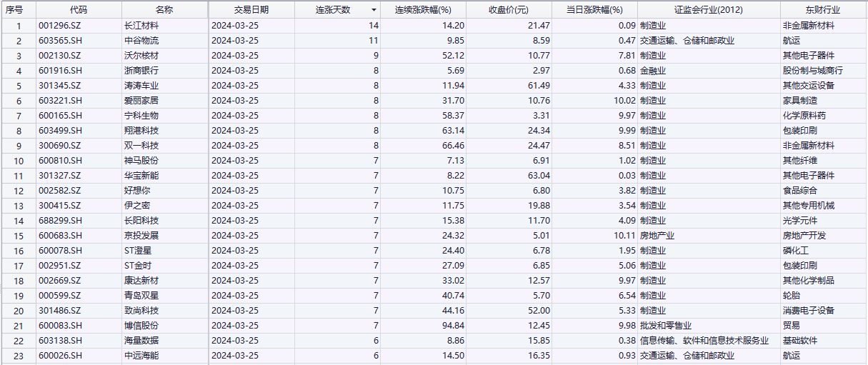Click stock code 600683.SH
The height and width of the screenshot is (365, 868).
pos(61,236)
